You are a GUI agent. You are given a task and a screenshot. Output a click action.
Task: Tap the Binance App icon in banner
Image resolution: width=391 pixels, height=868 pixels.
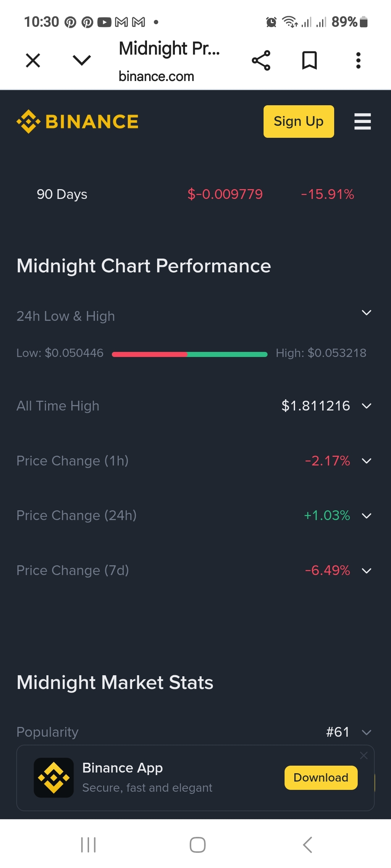tap(54, 778)
